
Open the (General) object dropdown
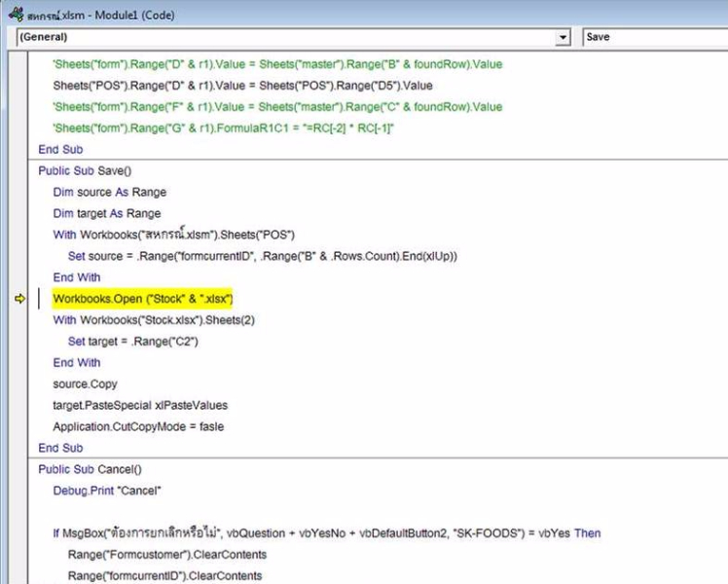coord(292,37)
